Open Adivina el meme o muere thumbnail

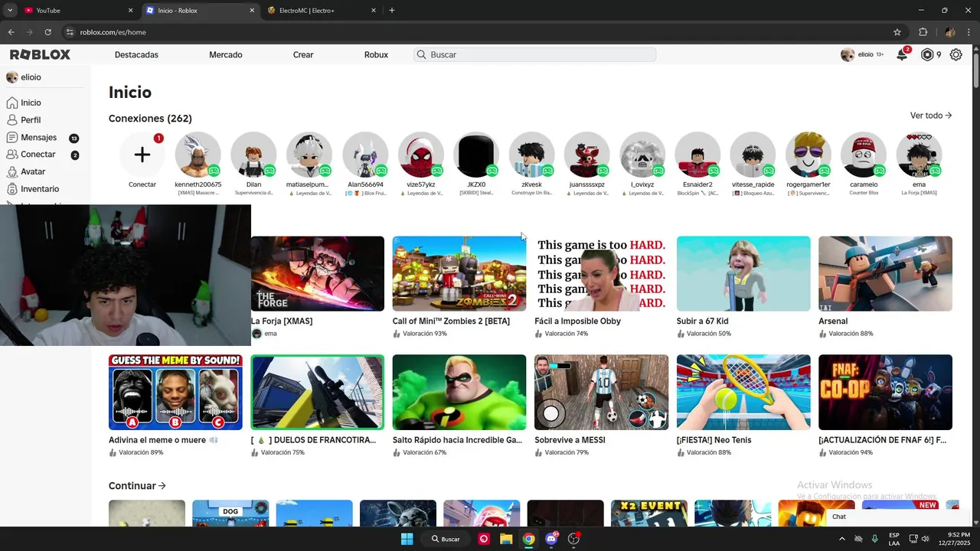coord(175,392)
